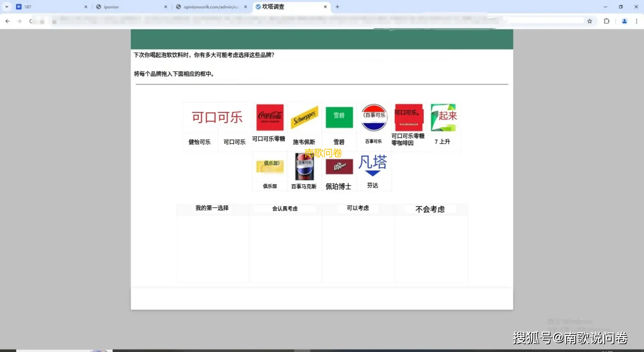644x352 pixels.
Task: Open the tab search chevron at top left
Action: coord(7,6)
